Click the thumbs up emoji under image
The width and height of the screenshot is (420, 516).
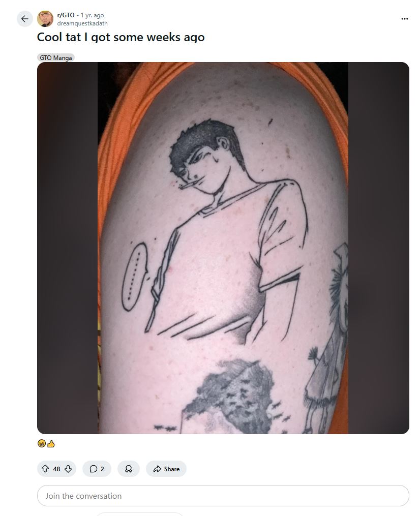tap(51, 444)
